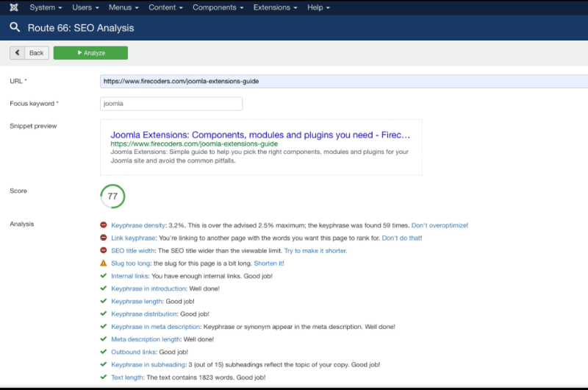Follow the Don't overoptimize link
This screenshot has height=390, width=588.
tap(439, 225)
